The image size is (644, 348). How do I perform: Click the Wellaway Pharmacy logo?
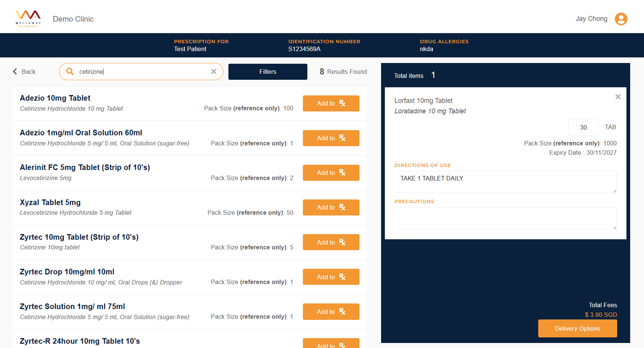click(28, 19)
